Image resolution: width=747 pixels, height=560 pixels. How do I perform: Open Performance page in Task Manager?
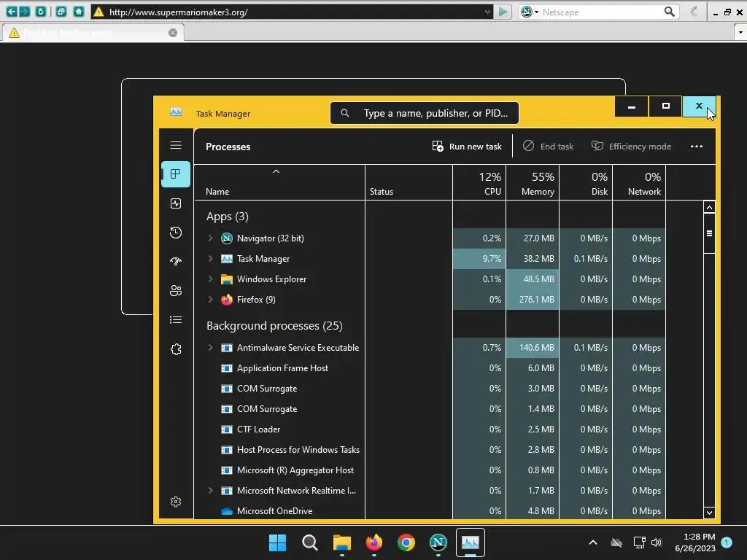(176, 203)
